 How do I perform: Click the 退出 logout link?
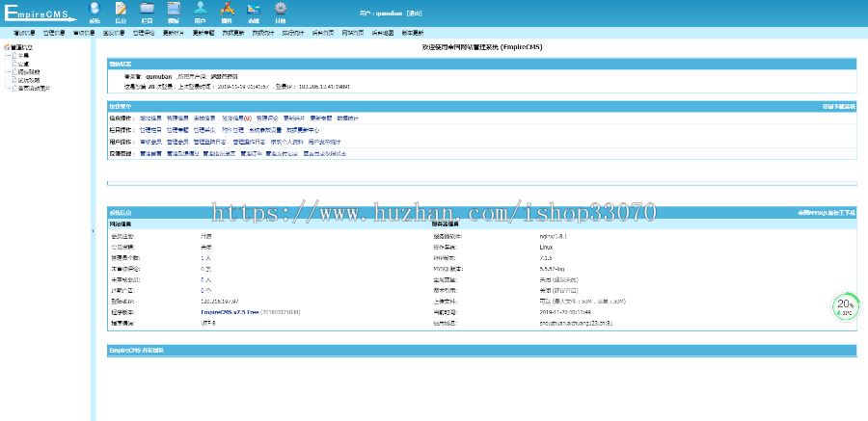(414, 13)
